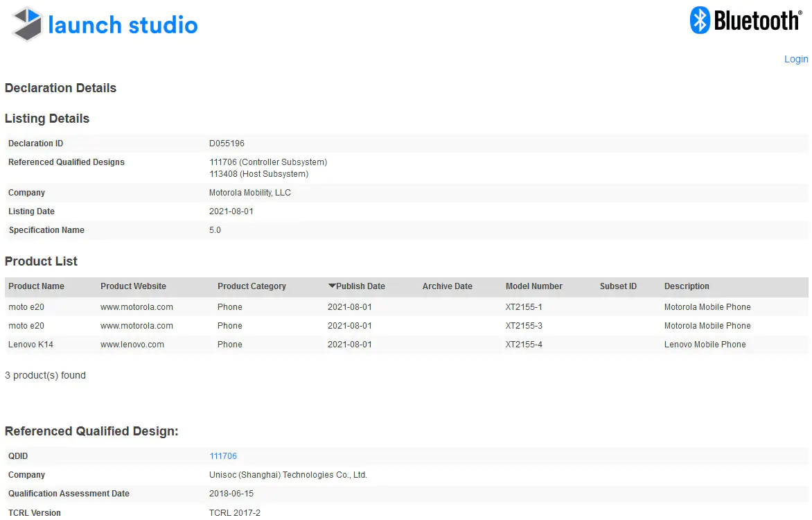Screen dimensions: 812x520
Task: Click the launch studio title text
Action: [123, 25]
